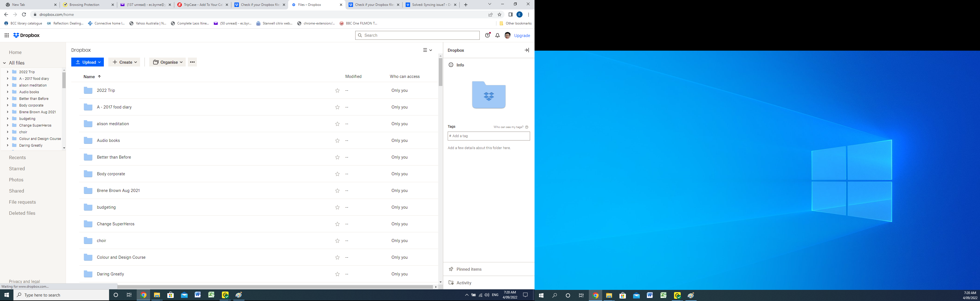The width and height of the screenshot is (980, 301).
Task: Star the budgeting folder
Action: pyautogui.click(x=337, y=208)
